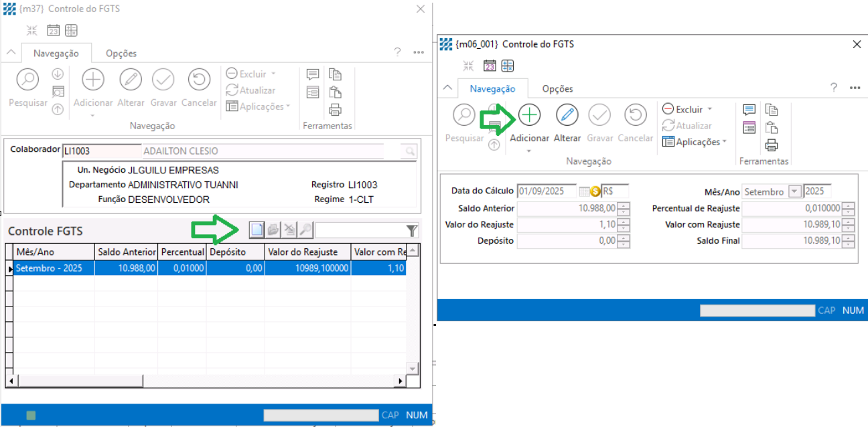Click the calendar picker icon next to Data do Cálculo
The width and height of the screenshot is (868, 427).
click(583, 191)
